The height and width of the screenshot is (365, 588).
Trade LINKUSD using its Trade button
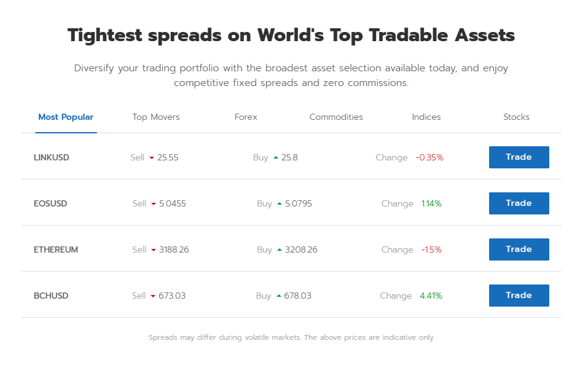coord(519,157)
